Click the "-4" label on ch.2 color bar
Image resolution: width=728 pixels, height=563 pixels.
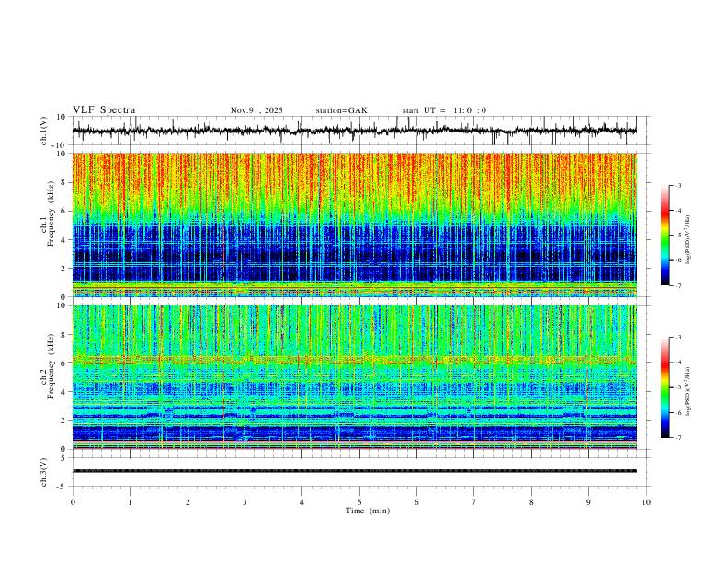pyautogui.click(x=678, y=362)
